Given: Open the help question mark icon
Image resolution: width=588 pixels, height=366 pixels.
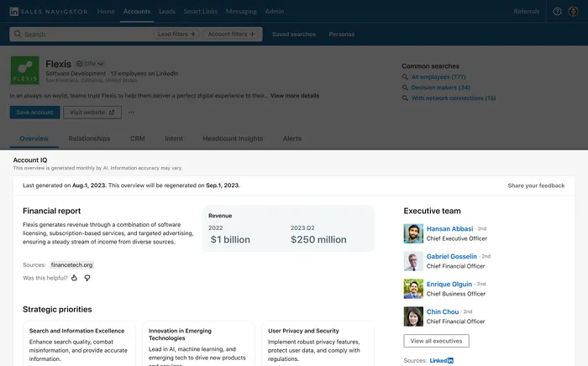Looking at the screenshot, I should pos(557,12).
